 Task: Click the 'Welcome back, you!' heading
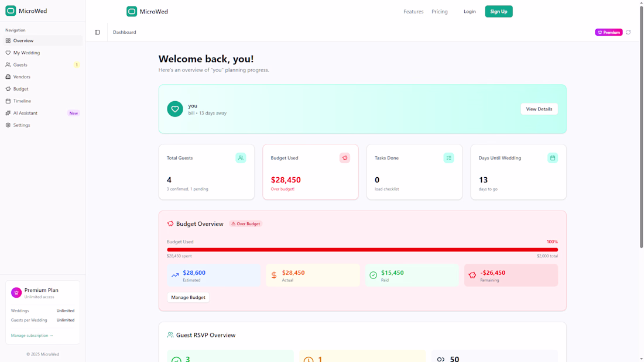[206, 59]
